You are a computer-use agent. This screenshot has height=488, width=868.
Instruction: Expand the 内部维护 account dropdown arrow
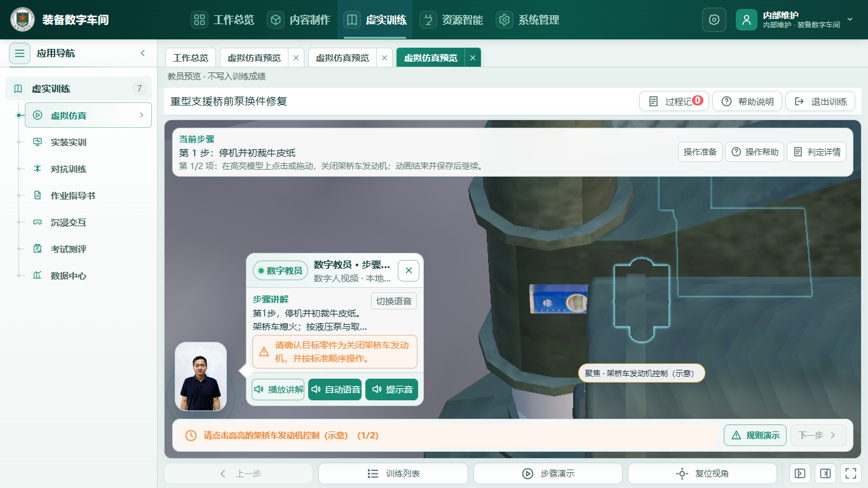coord(850,20)
